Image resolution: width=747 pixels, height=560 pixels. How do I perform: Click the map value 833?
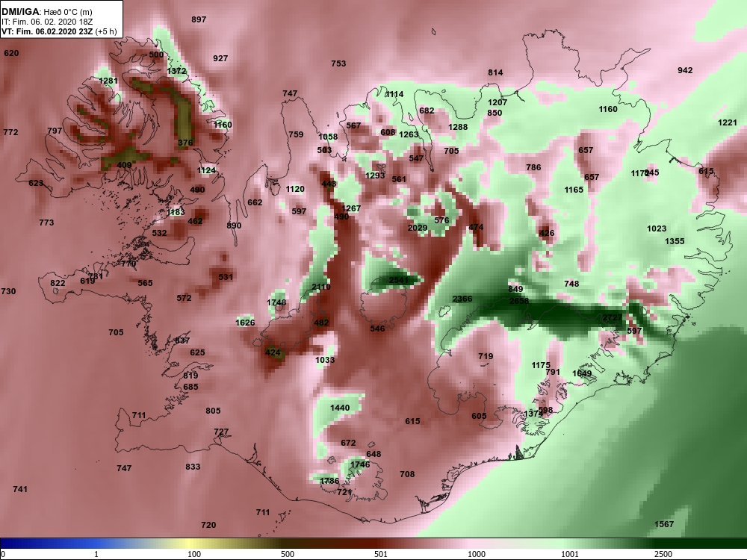click(x=193, y=467)
